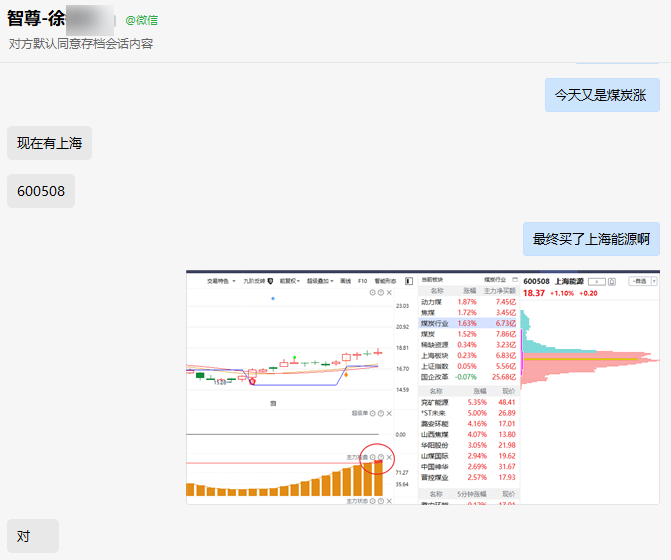671x560 pixels.
Task: Click the 18.37 price value
Action: point(534,293)
